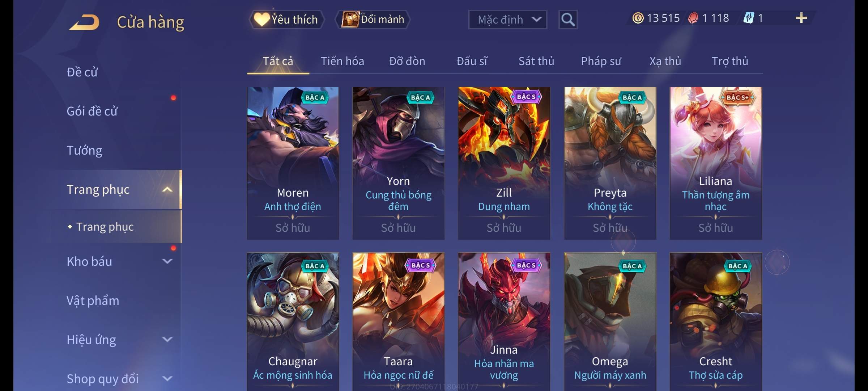Open the Mặc định sort dropdown
The image size is (868, 391).
pyautogui.click(x=507, y=20)
